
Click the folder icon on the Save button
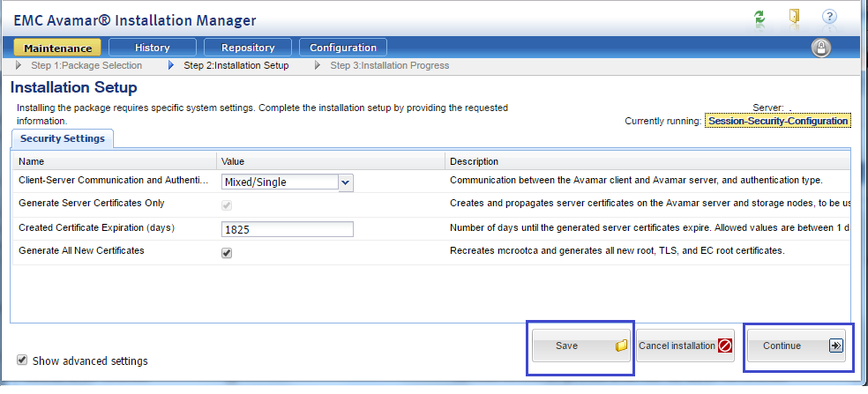click(620, 346)
